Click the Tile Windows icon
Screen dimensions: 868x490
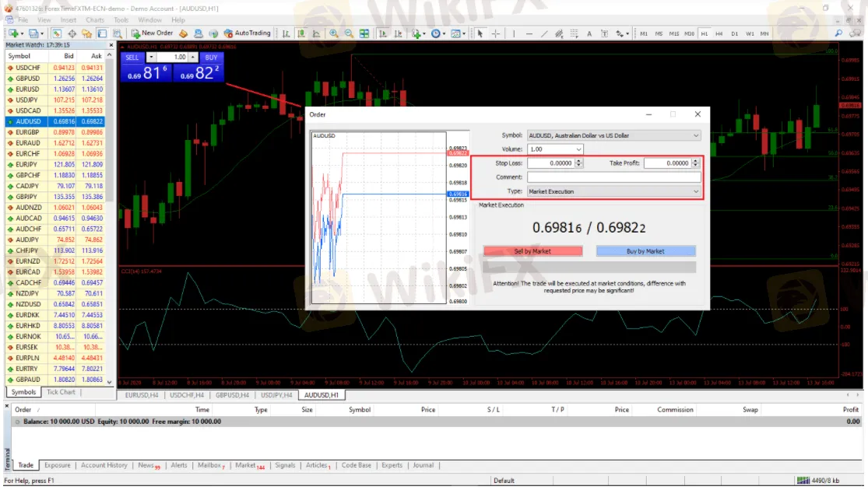tap(364, 33)
